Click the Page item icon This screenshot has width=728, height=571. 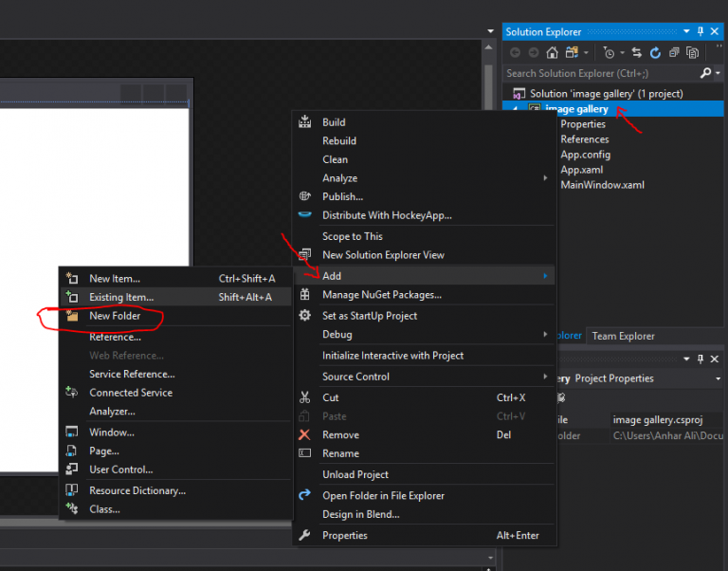[72, 451]
